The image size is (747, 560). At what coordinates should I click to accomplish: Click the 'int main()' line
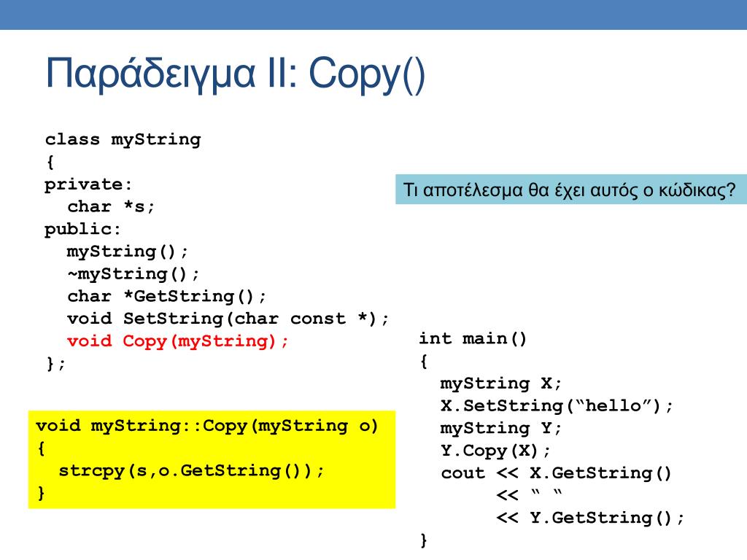click(x=473, y=339)
